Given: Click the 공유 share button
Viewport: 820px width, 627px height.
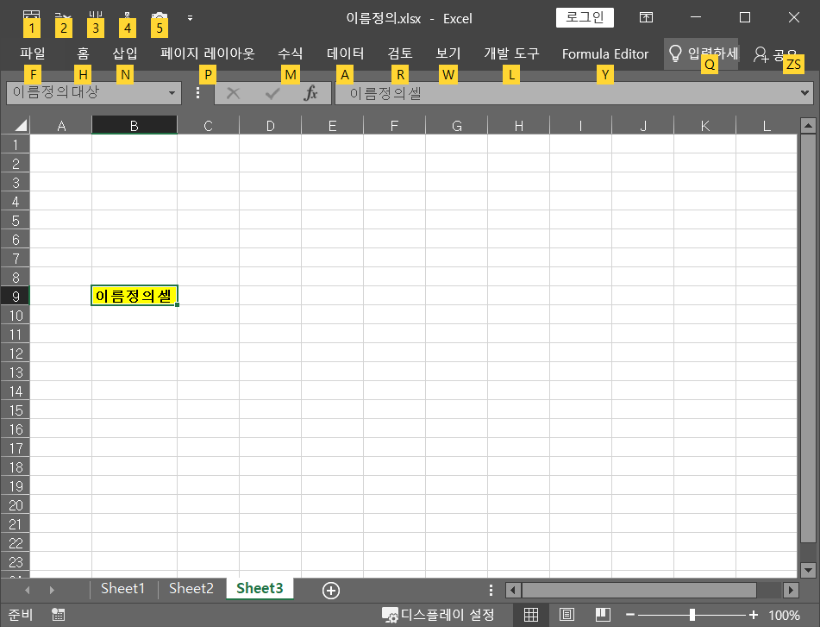Looking at the screenshot, I should tap(775, 54).
